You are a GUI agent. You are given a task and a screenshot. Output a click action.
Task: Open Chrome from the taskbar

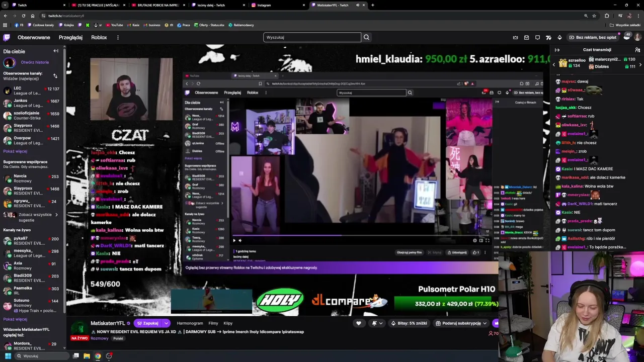[x=98, y=356]
